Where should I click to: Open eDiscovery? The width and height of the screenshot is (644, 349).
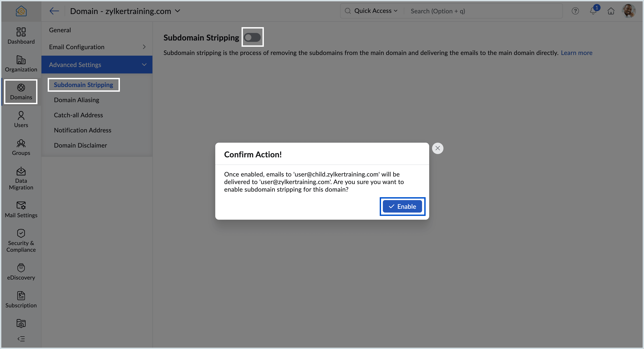coord(21,272)
